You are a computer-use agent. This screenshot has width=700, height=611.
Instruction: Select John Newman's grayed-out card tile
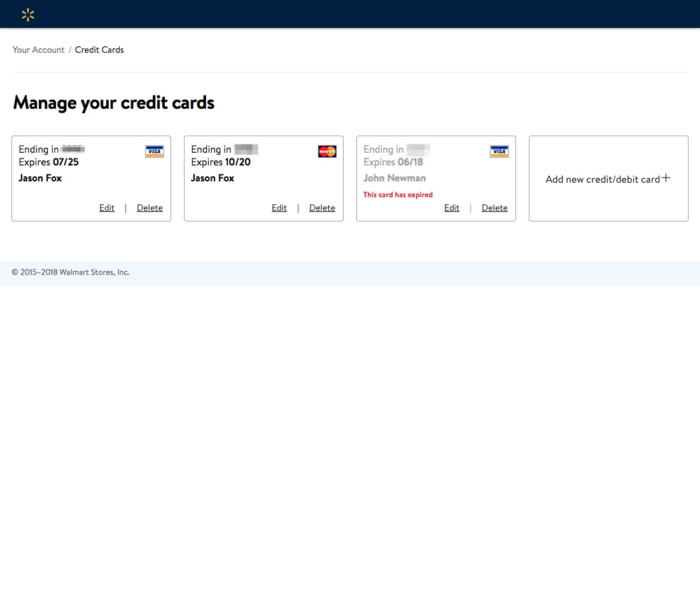(436, 178)
